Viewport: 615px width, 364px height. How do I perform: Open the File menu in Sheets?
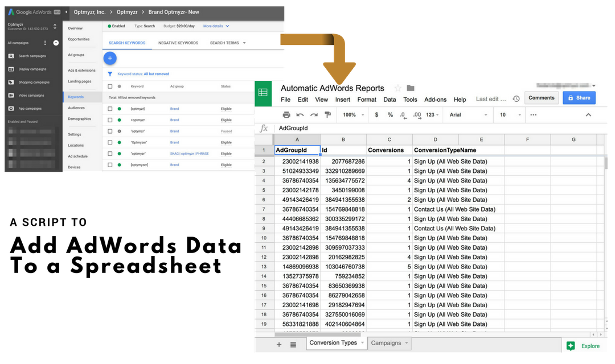point(285,100)
